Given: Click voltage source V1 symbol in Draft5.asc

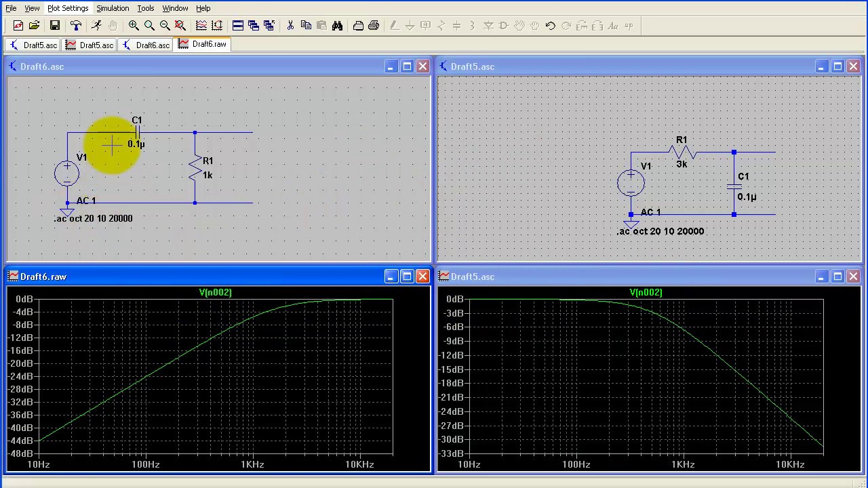Looking at the screenshot, I should 631,183.
